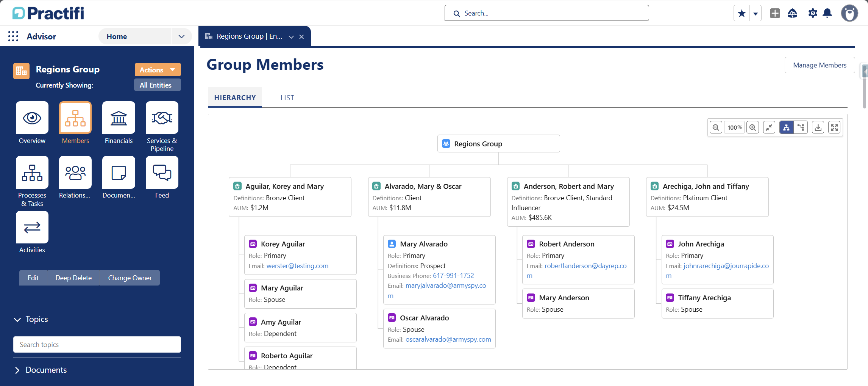The width and height of the screenshot is (868, 386).
Task: Click the Manage Members button
Action: [x=820, y=65]
